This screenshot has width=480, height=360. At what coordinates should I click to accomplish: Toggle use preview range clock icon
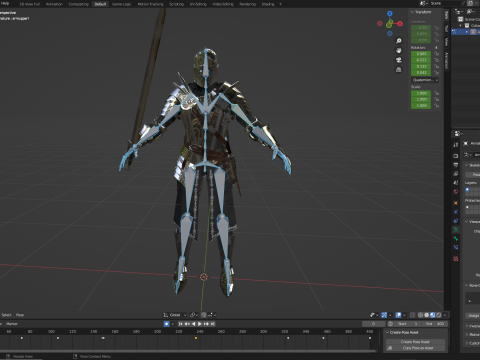point(390,324)
